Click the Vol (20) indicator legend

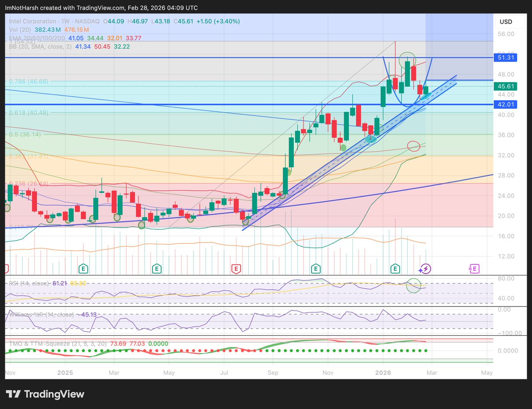[20, 30]
